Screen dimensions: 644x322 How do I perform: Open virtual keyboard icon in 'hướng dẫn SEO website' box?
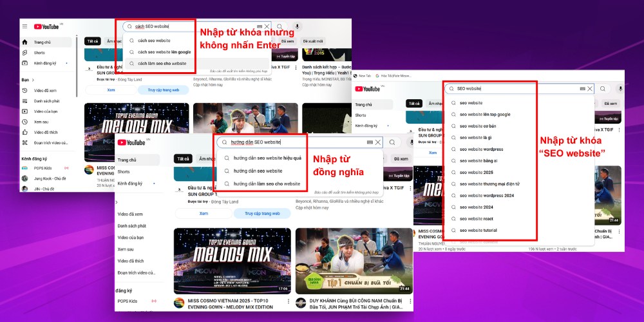pyautogui.click(x=370, y=142)
